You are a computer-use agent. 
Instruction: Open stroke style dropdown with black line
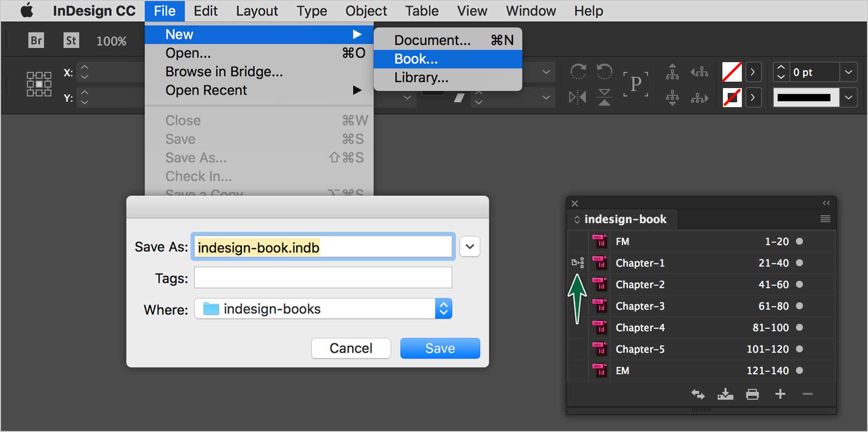click(x=848, y=98)
